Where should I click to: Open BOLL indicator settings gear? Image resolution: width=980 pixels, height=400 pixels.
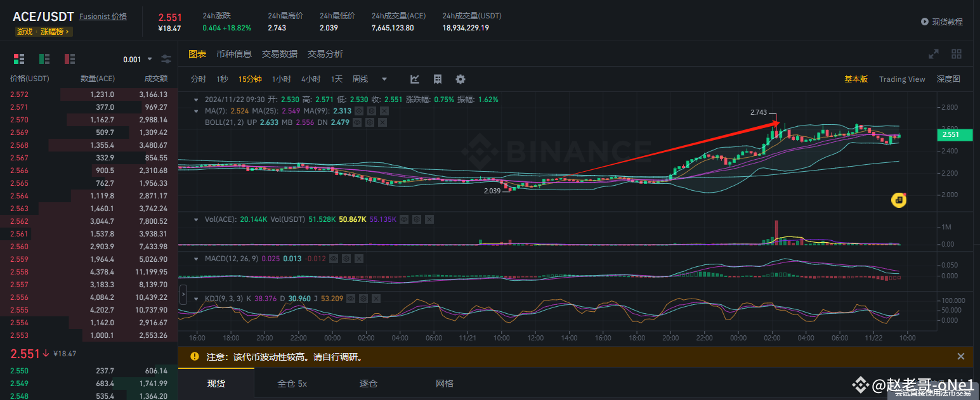(371, 122)
